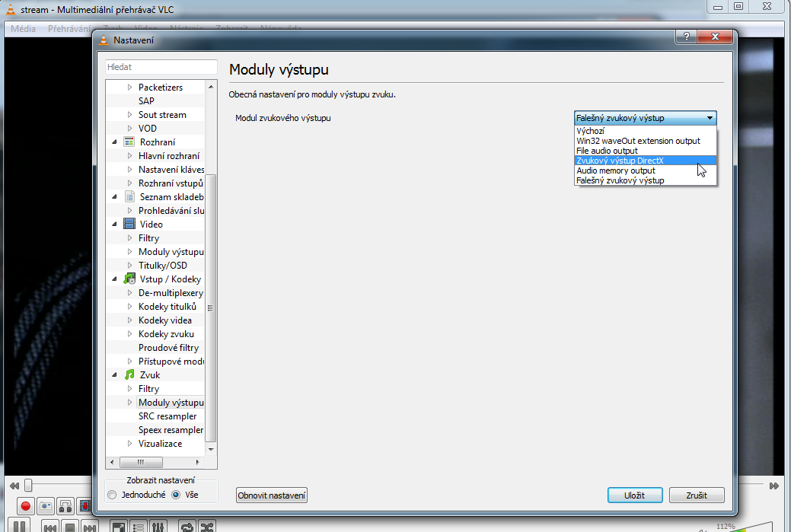Collapse the Rozhraní category arrow
791x532 pixels.
click(x=114, y=142)
